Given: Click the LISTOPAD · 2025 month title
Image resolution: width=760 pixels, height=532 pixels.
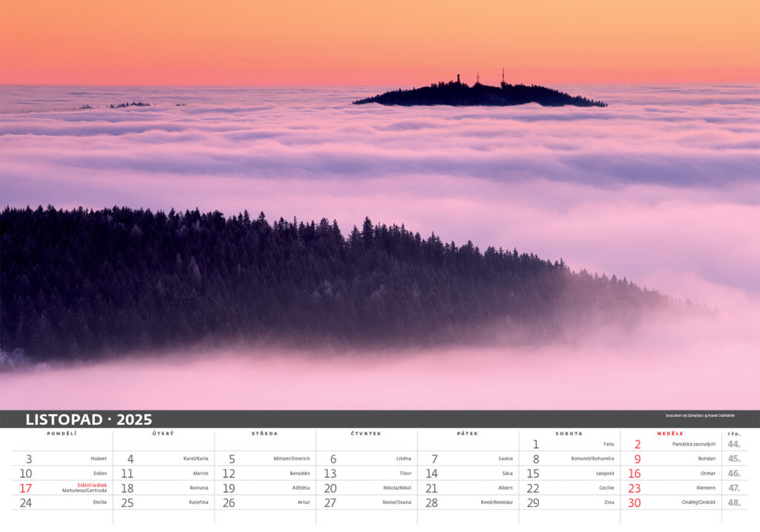Looking at the screenshot, I should coord(88,419).
